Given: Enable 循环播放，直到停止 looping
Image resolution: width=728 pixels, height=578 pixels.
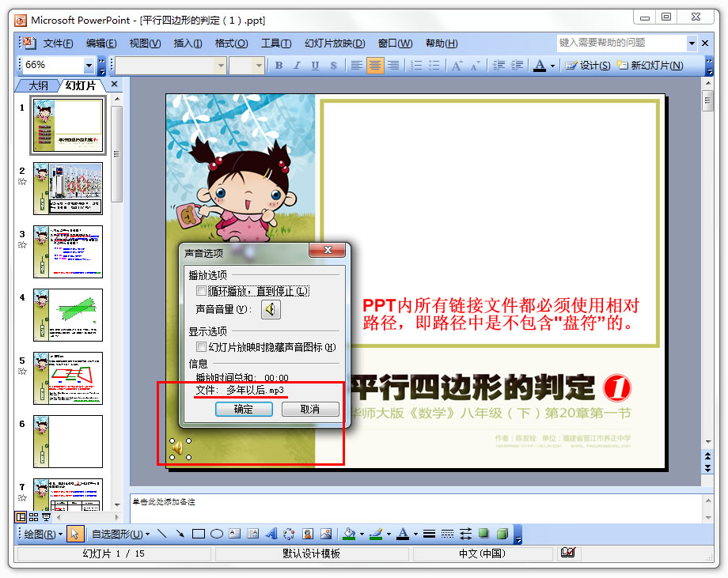Looking at the screenshot, I should (x=200, y=292).
